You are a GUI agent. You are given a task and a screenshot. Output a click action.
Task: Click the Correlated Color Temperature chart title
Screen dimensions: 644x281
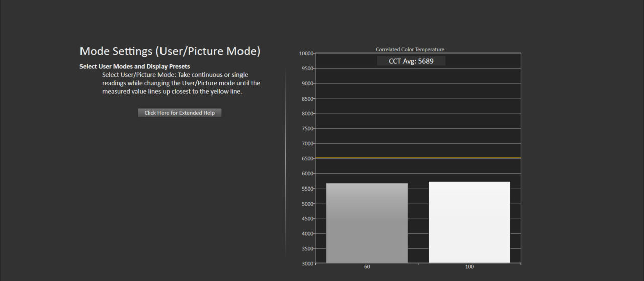[x=410, y=49]
